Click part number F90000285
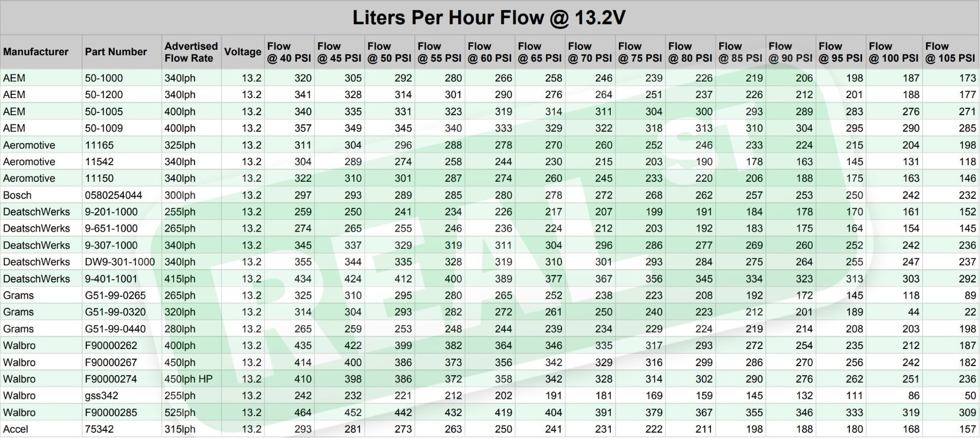The height and width of the screenshot is (438, 980). [x=111, y=412]
